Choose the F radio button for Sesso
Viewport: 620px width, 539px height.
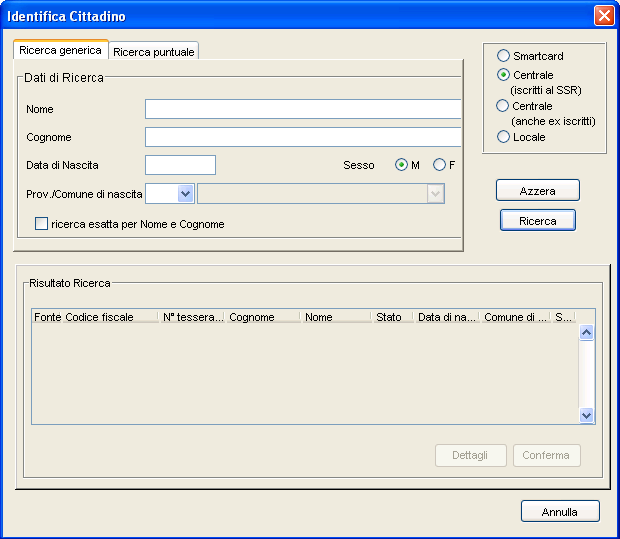click(439, 165)
